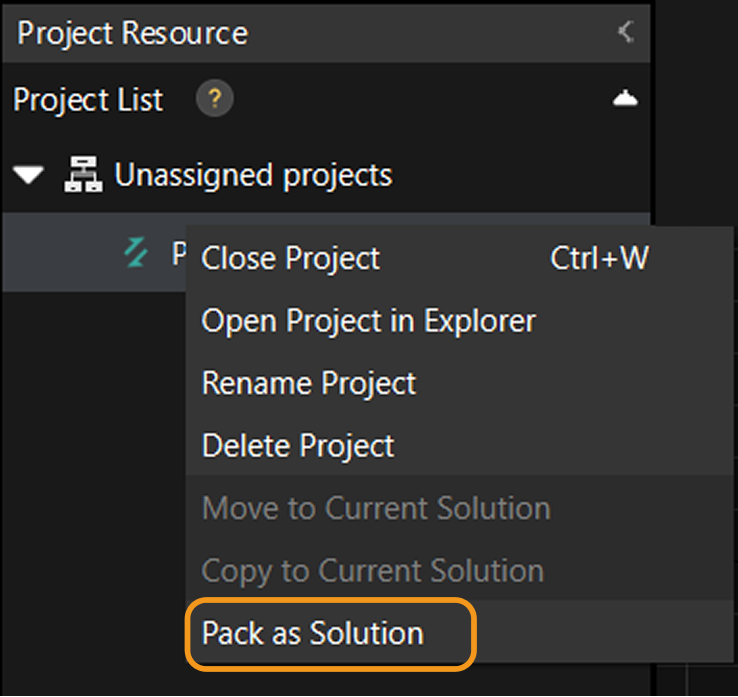The height and width of the screenshot is (697, 738).
Task: Click empty area below the project row
Action: click(x=90, y=480)
